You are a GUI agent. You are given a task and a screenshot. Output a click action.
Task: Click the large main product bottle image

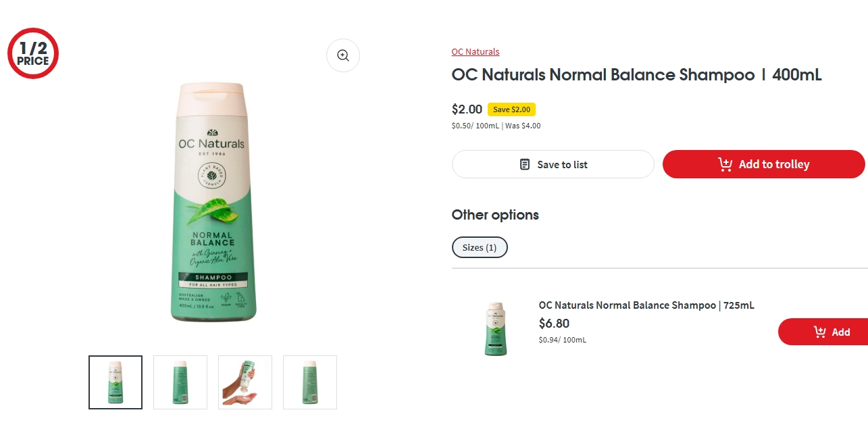[x=212, y=201]
